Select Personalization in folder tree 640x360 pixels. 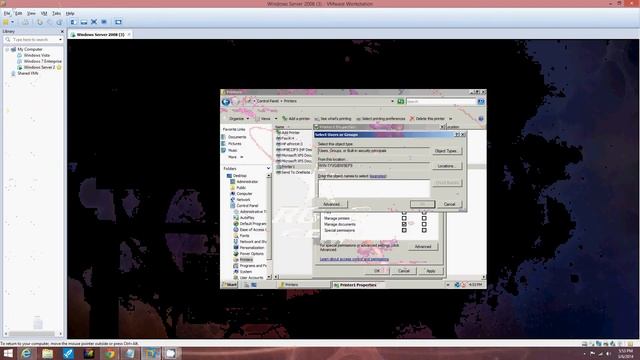point(249,247)
